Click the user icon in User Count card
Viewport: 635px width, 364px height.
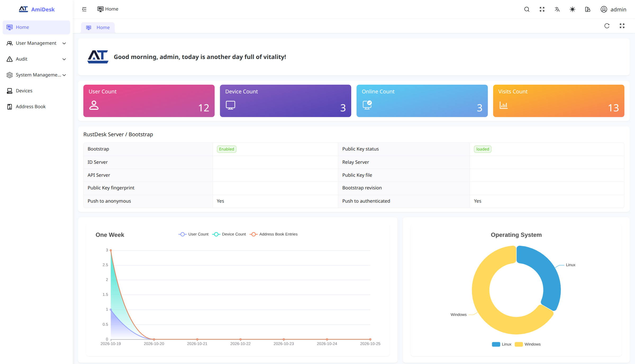tap(94, 105)
